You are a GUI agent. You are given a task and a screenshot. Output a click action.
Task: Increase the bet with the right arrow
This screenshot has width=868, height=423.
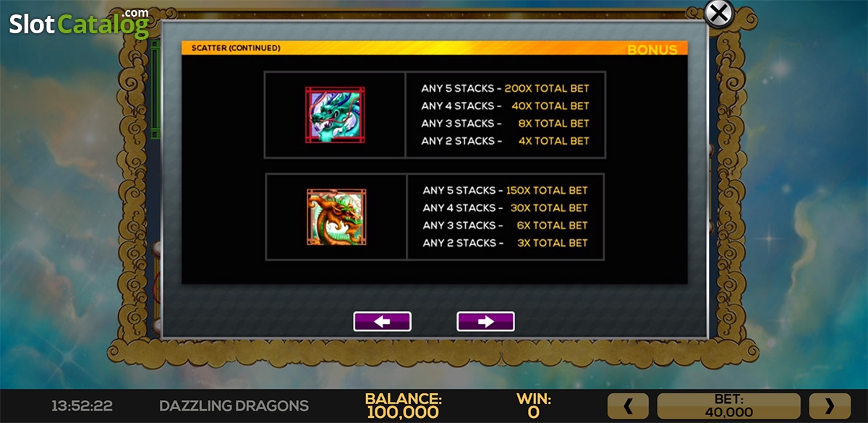click(829, 406)
